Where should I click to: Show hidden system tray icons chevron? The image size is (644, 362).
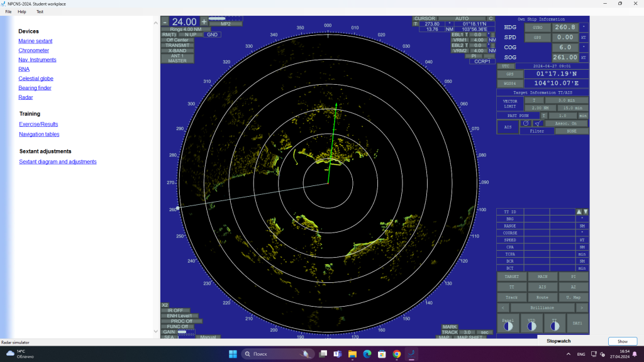(x=569, y=354)
